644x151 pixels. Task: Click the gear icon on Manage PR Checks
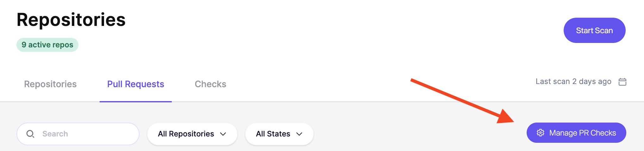point(540,133)
